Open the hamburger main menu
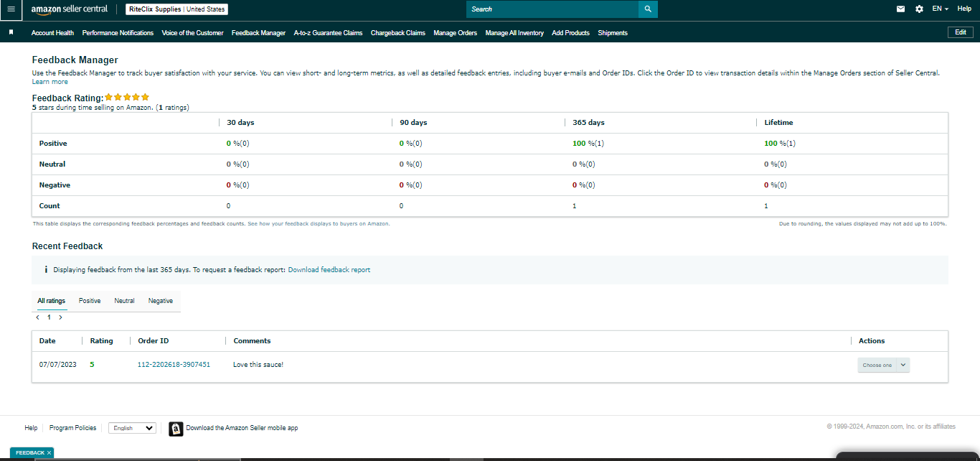980x461 pixels. point(11,9)
